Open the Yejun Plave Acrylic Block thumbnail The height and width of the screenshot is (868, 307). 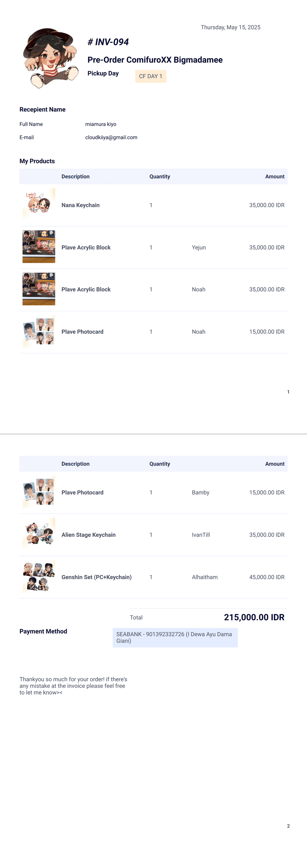point(39,247)
